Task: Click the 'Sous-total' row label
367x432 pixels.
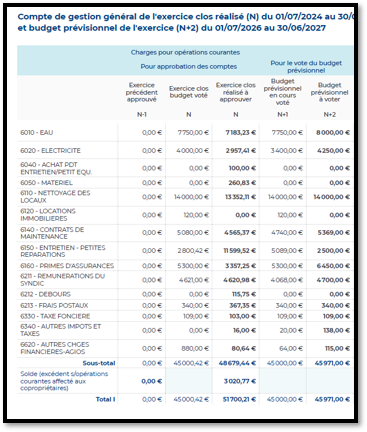Action: (99, 363)
